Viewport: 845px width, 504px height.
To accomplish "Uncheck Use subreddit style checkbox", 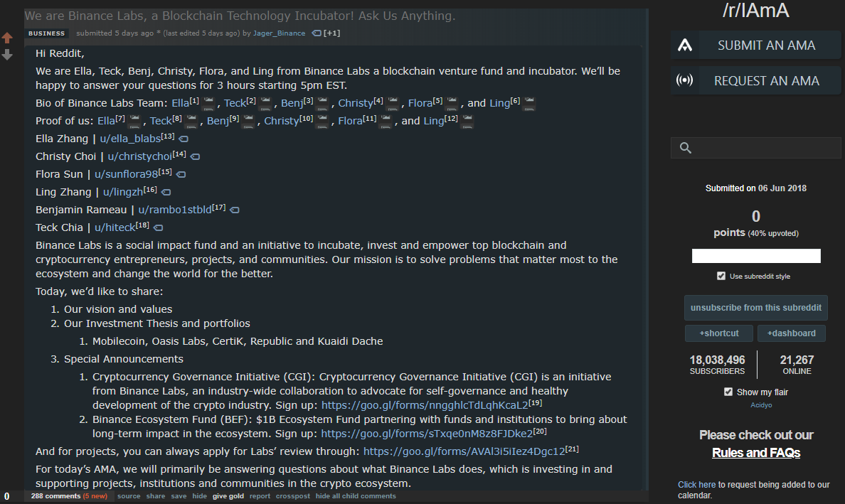I will [721, 276].
